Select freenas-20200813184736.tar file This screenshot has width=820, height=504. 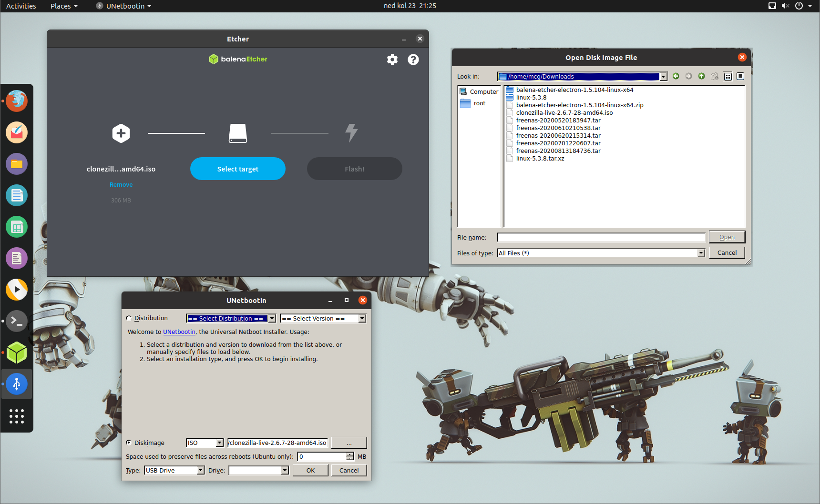(x=558, y=151)
